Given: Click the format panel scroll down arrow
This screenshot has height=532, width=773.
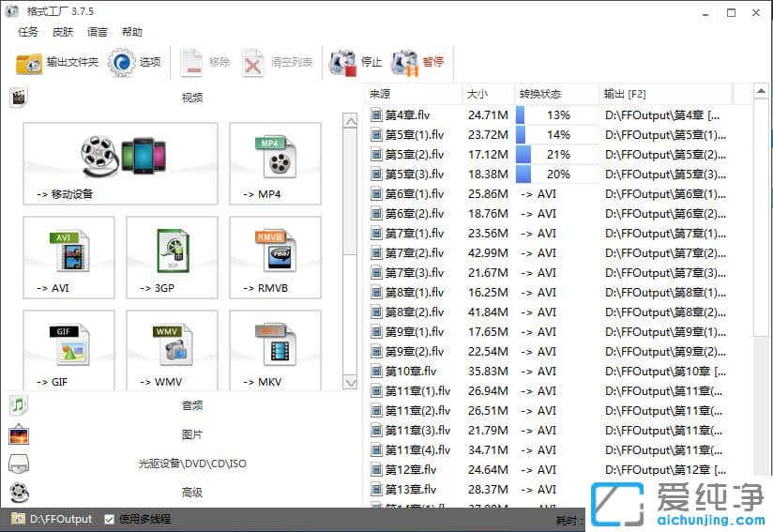Looking at the screenshot, I should (x=350, y=382).
